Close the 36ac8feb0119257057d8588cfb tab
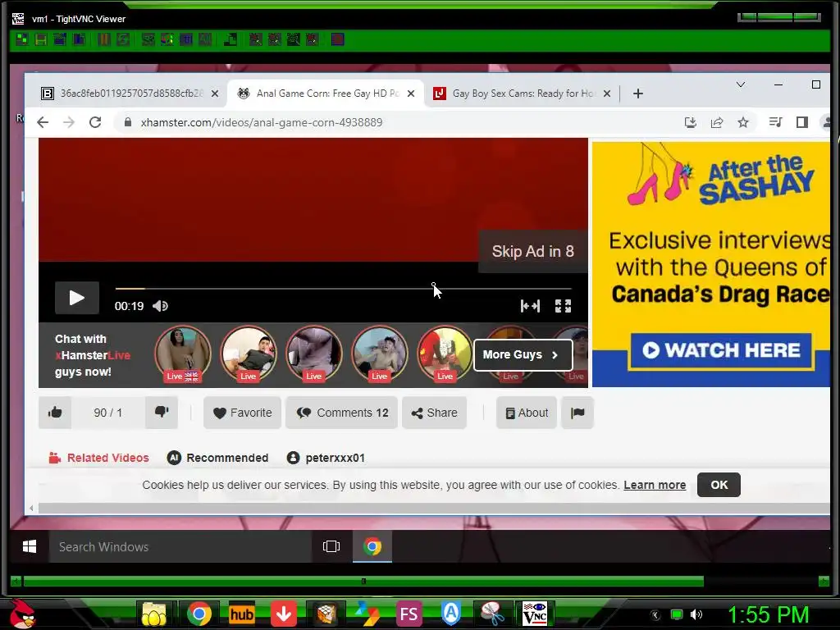Viewport: 840px width, 630px height. [214, 94]
